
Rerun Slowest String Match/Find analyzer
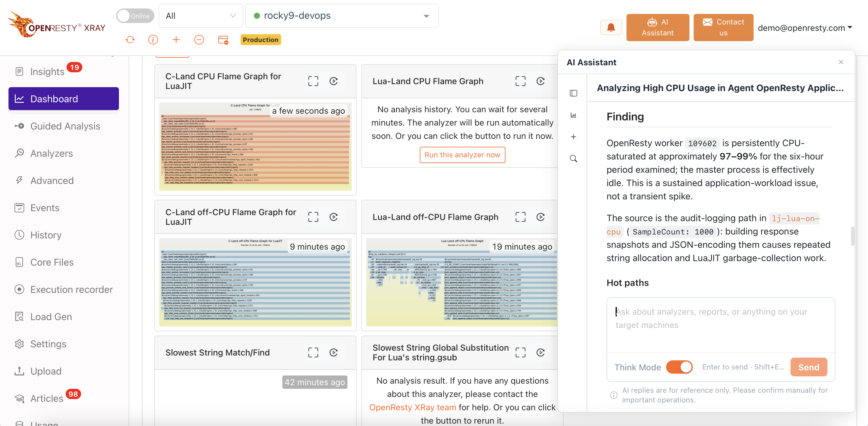pyautogui.click(x=334, y=352)
